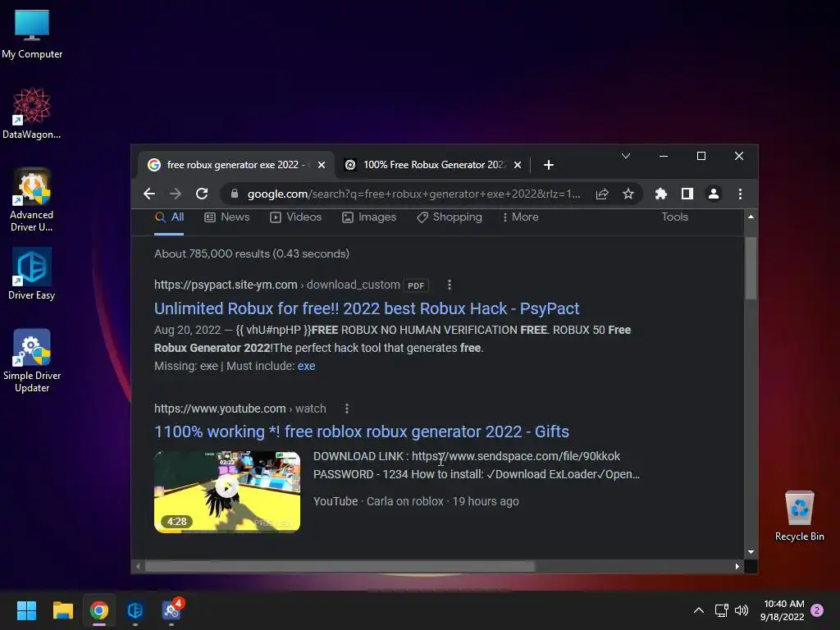This screenshot has width=840, height=630.
Task: Click the Chrome taskbar icon
Action: click(98, 610)
